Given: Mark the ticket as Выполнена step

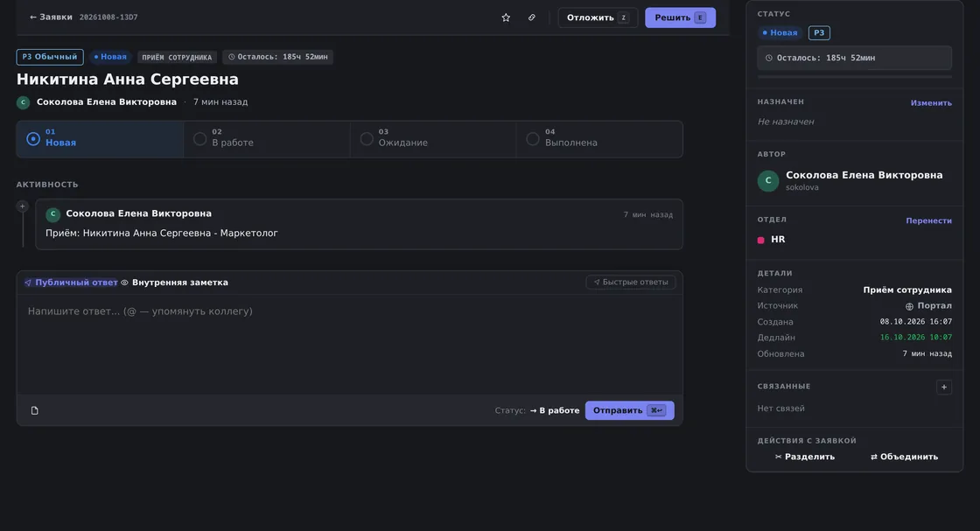Looking at the screenshot, I should (599, 139).
